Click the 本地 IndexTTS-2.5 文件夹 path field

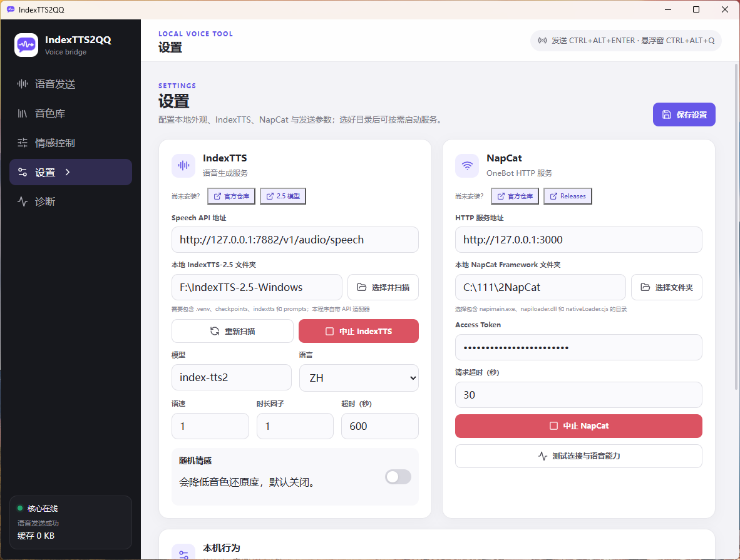[x=257, y=287]
